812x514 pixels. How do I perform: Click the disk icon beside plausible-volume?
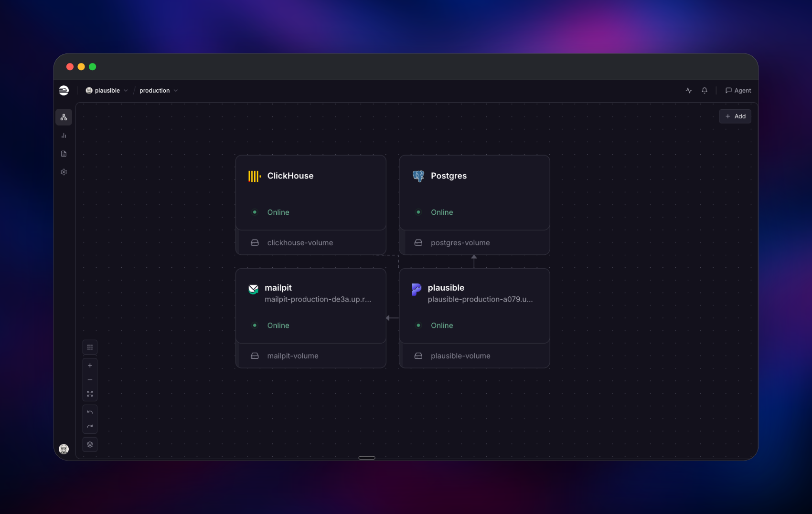tap(418, 356)
